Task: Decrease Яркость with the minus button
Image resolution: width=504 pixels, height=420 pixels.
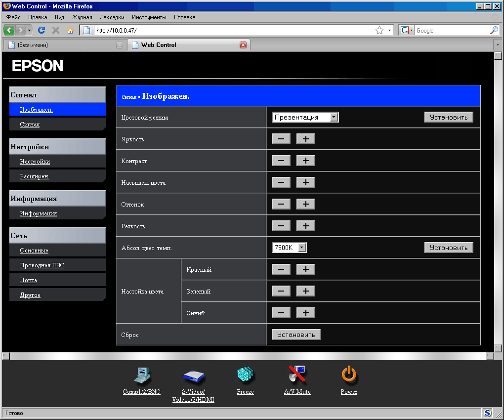Action: [x=281, y=139]
